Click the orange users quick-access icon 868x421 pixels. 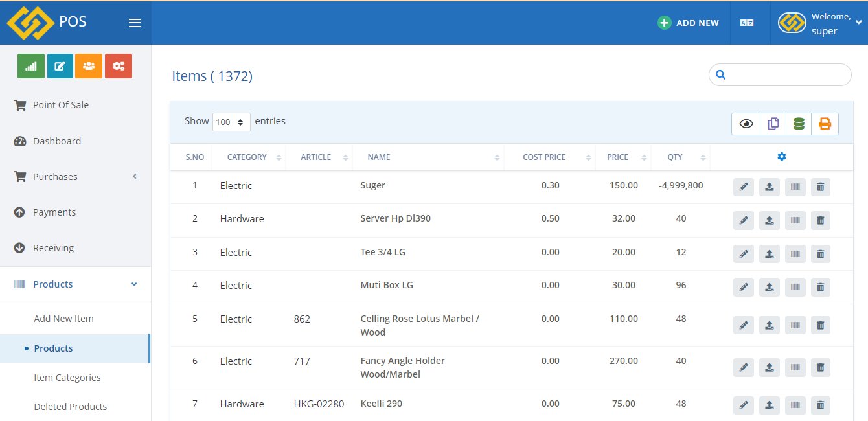point(89,66)
